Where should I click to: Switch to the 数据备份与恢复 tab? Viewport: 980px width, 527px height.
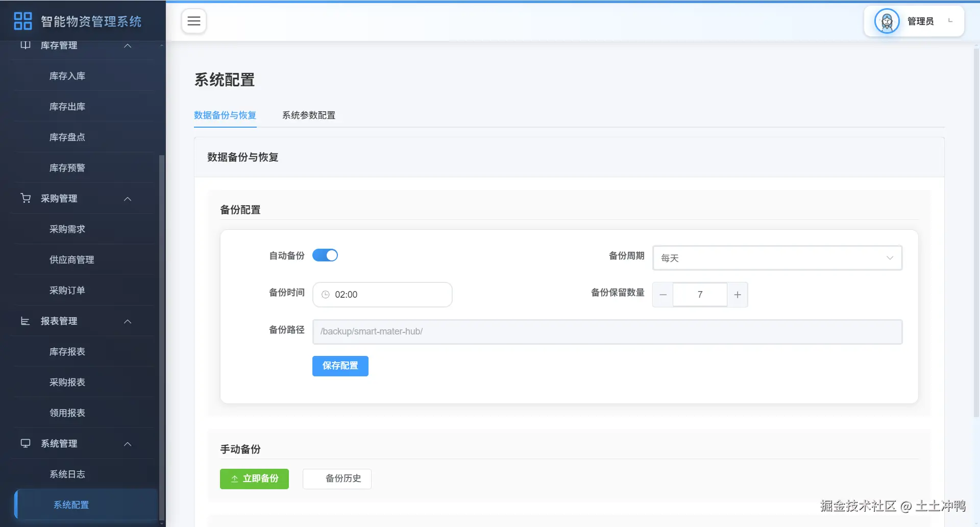point(225,115)
